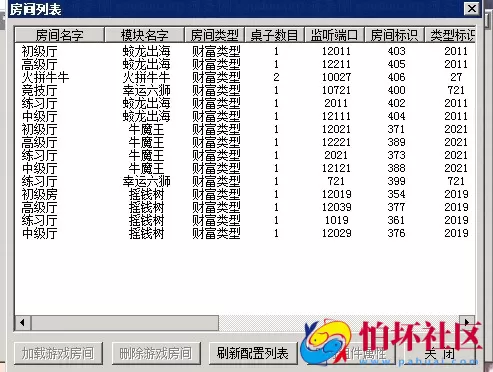Click the port value 10027
The width and height of the screenshot is (493, 372).
pyautogui.click(x=336, y=77)
